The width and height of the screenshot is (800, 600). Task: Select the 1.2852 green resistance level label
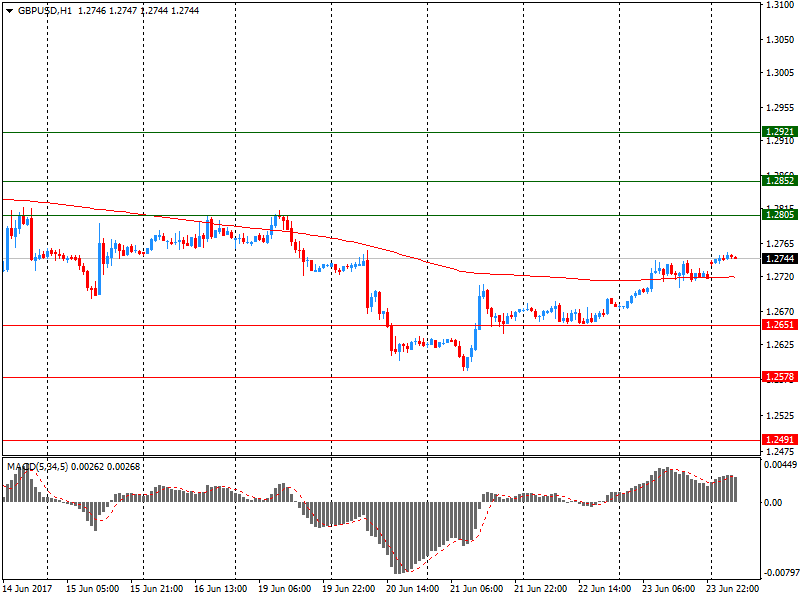(780, 181)
